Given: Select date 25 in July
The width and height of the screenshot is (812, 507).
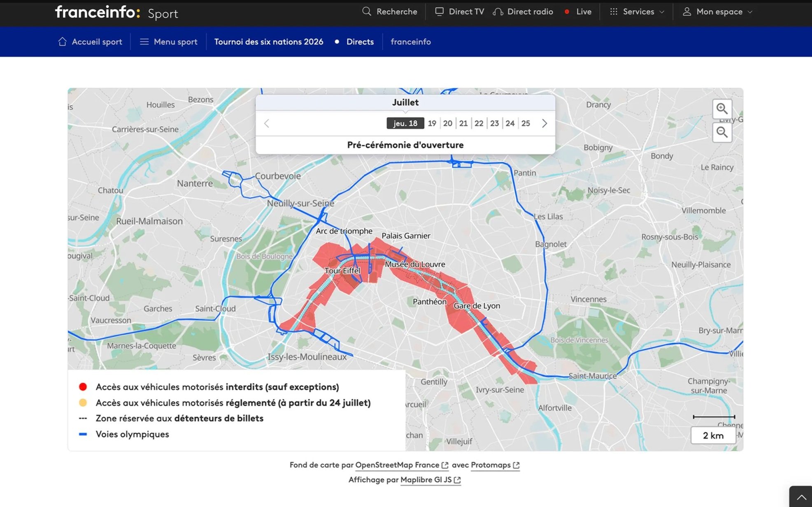Looking at the screenshot, I should coord(526,123).
